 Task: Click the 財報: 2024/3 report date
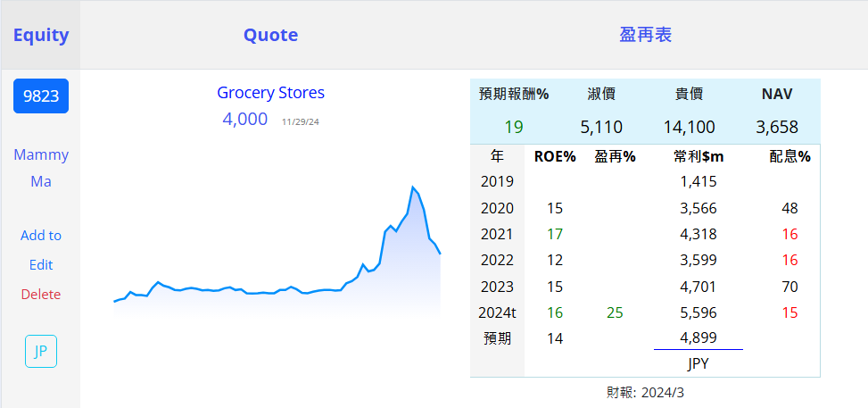click(x=646, y=393)
